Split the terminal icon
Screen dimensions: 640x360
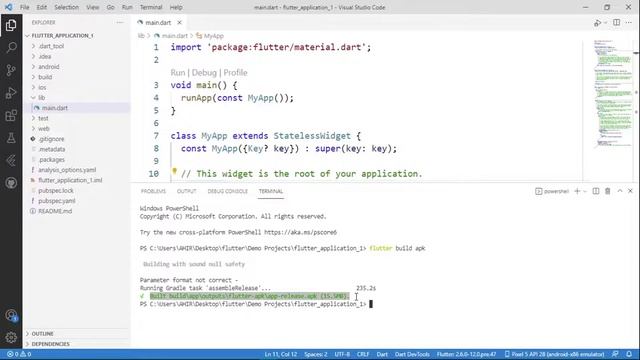596,191
